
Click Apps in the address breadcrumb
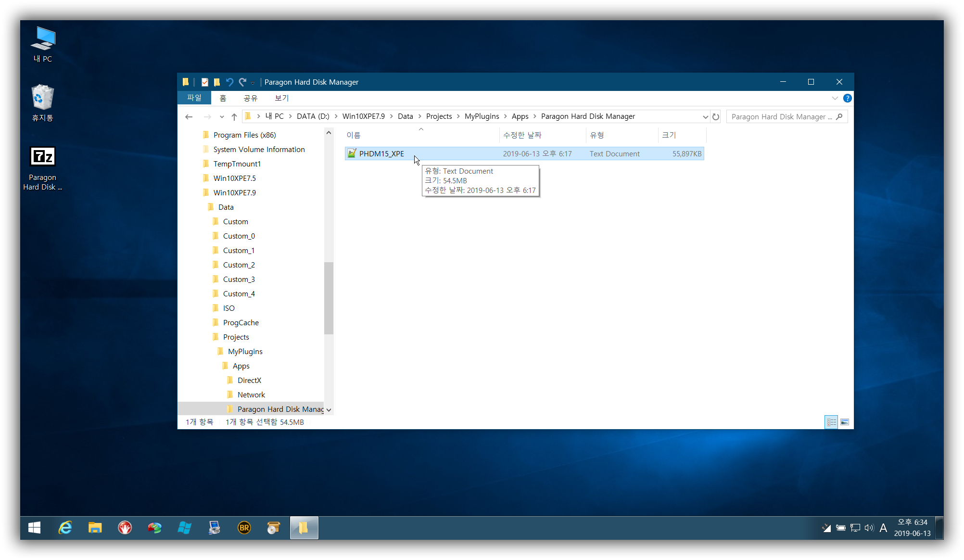[520, 116]
